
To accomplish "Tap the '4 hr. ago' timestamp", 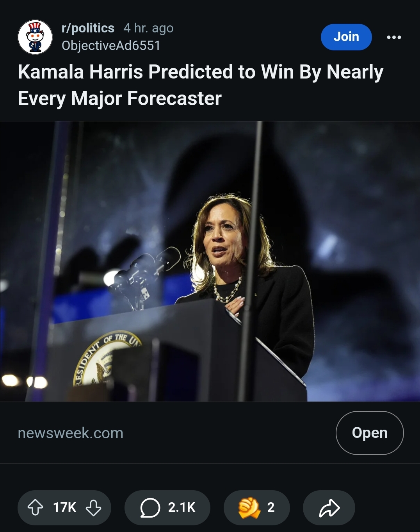I will click(x=148, y=28).
